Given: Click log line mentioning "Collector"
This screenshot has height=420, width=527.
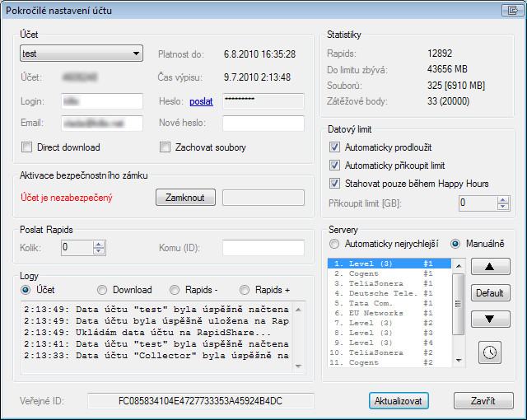Looking at the screenshot, I should coord(156,356).
